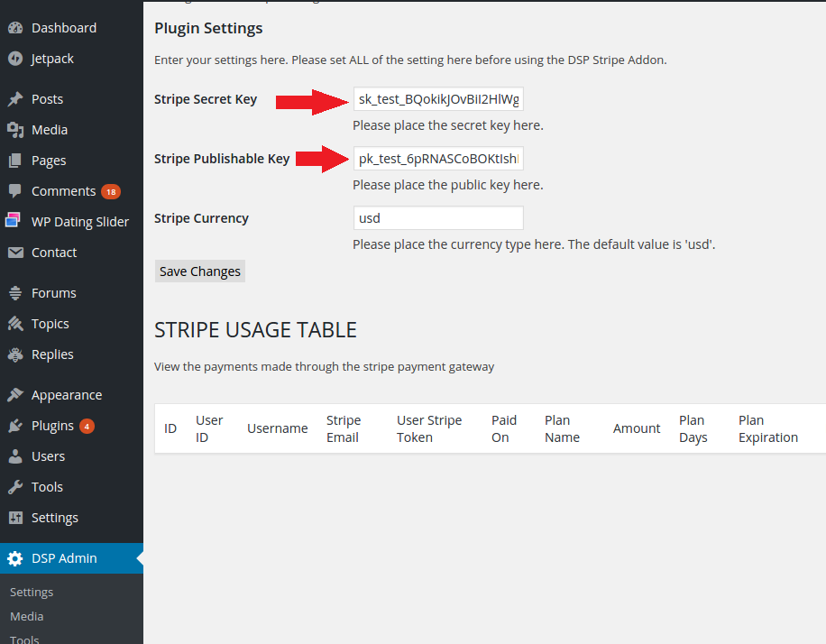
Task: Click the Amount column header
Action: [637, 428]
